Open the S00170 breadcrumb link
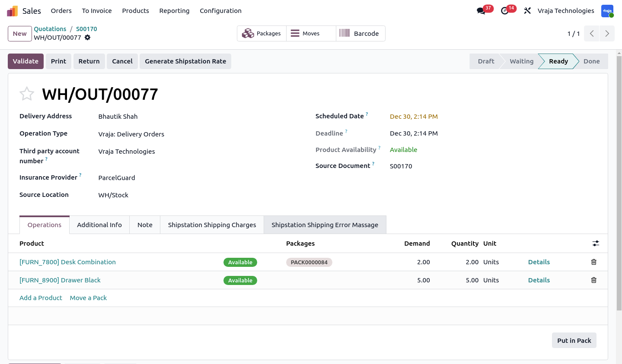Image resolution: width=622 pixels, height=364 pixels. 86,29
